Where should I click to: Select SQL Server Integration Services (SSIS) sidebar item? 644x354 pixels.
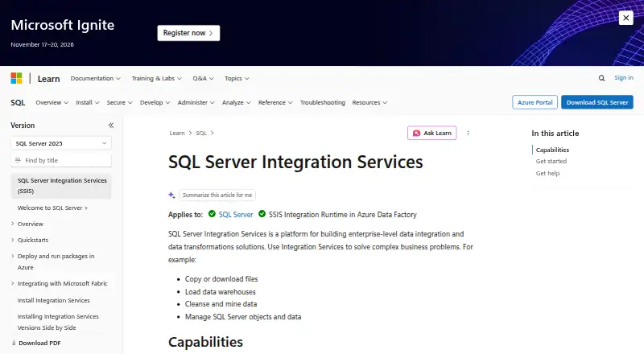[61, 186]
